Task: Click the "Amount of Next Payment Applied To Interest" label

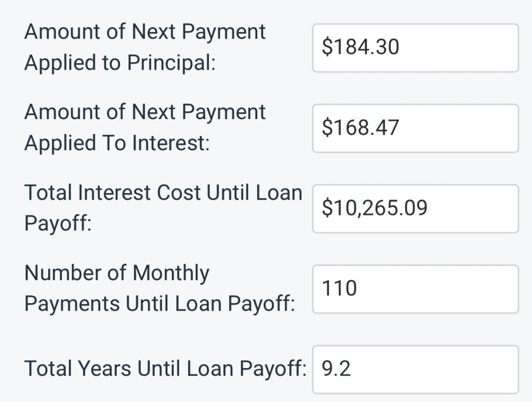Action: (145, 127)
